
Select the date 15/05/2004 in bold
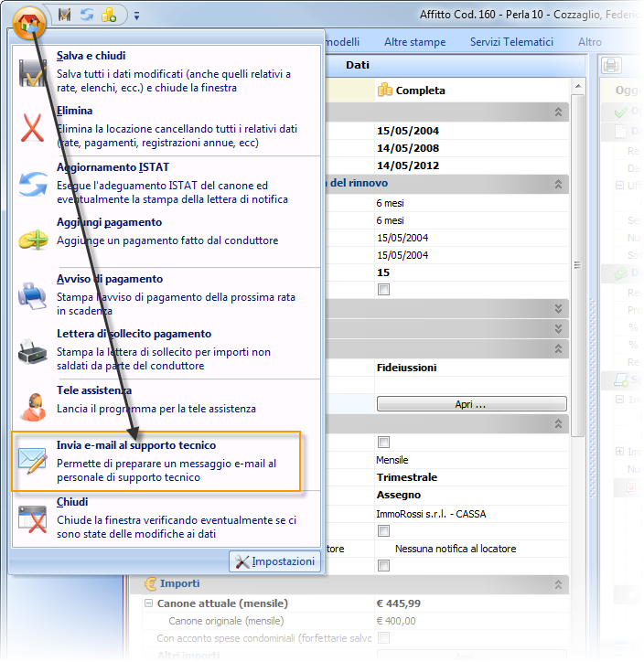(x=407, y=131)
